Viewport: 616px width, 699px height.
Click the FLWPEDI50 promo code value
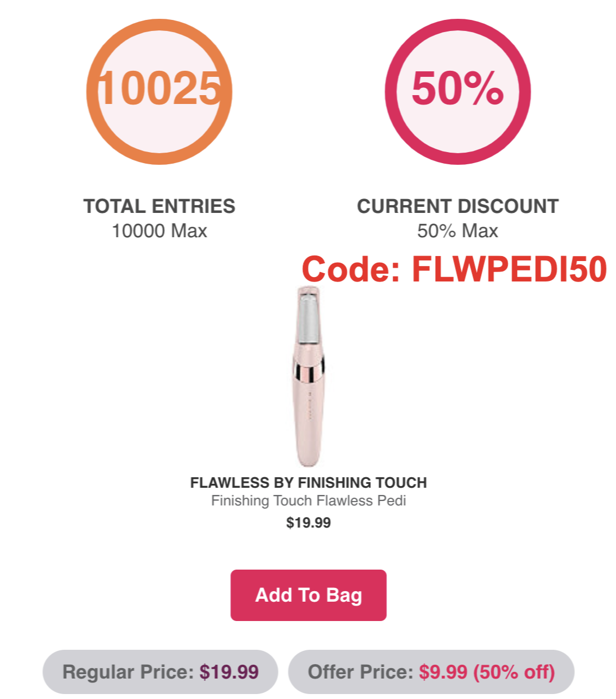click(x=509, y=270)
